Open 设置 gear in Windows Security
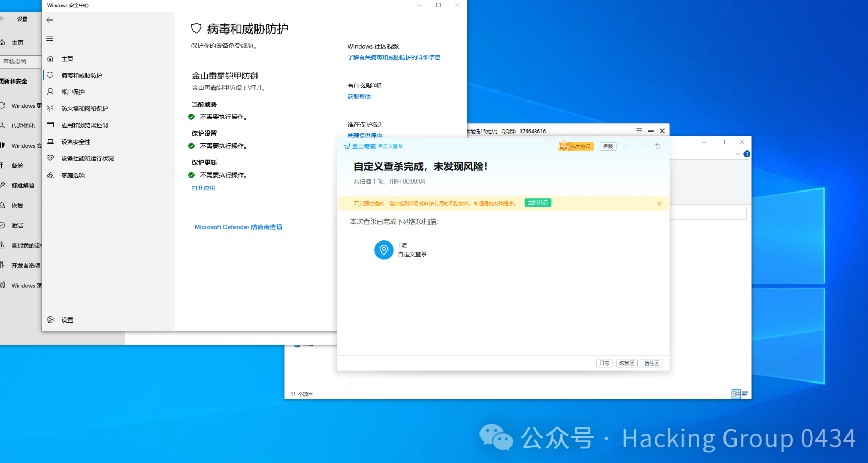 pos(50,320)
